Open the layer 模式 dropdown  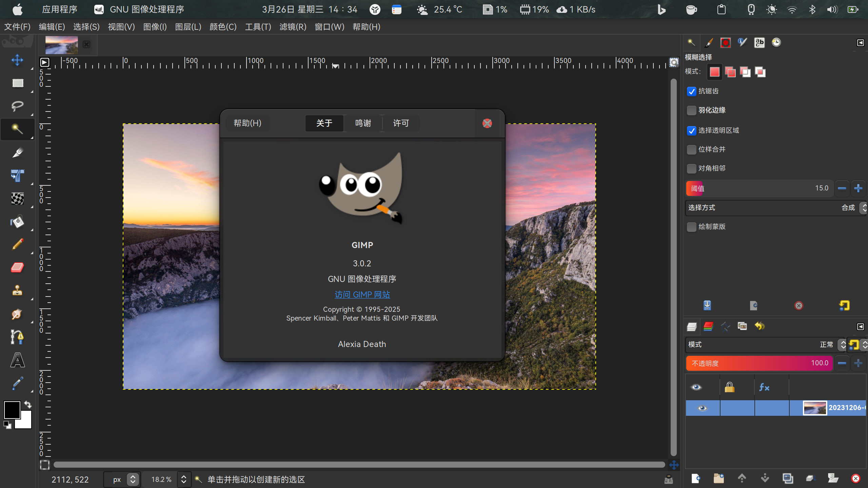coord(766,345)
